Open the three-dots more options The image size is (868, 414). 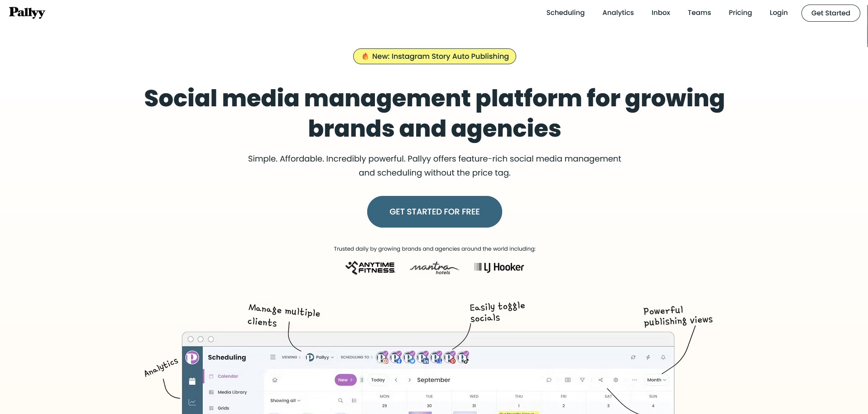click(634, 380)
